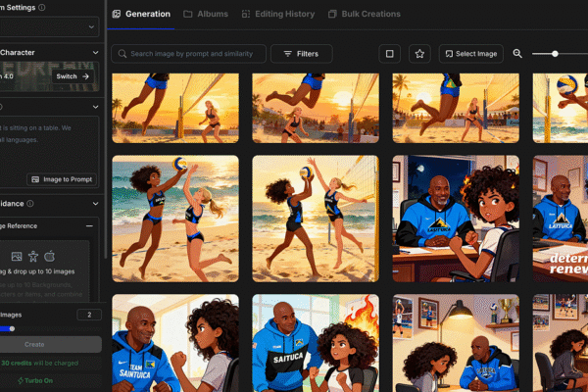This screenshot has width=588, height=392.
Task: Click the Bulk Creations stack icon
Action: (x=333, y=15)
